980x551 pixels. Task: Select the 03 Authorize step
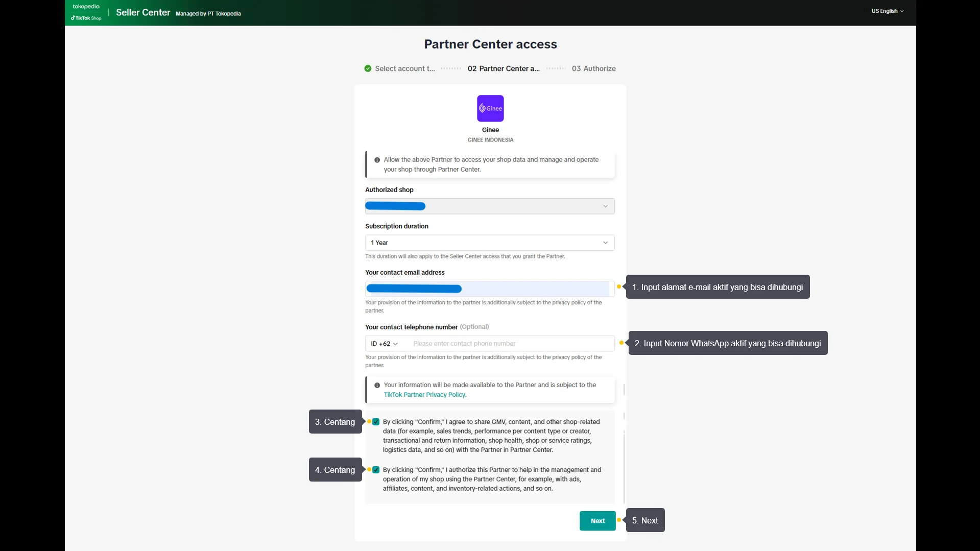593,68
